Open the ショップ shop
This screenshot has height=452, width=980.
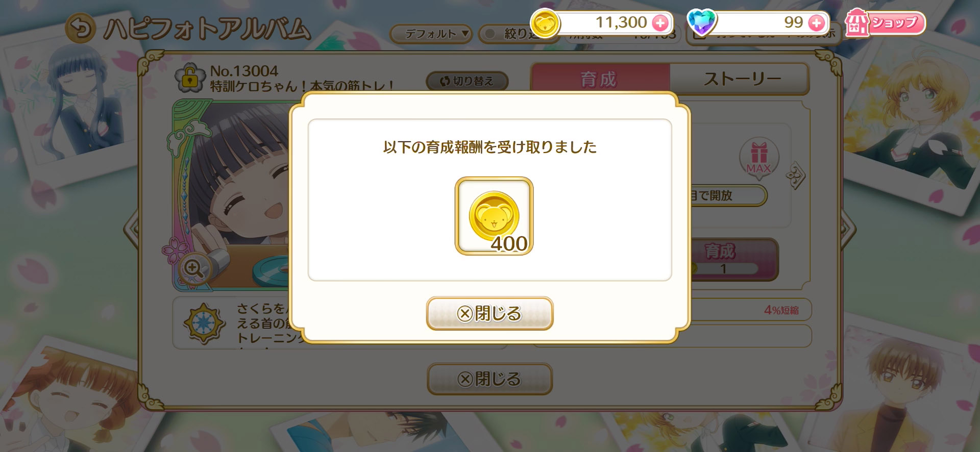[x=885, y=23]
